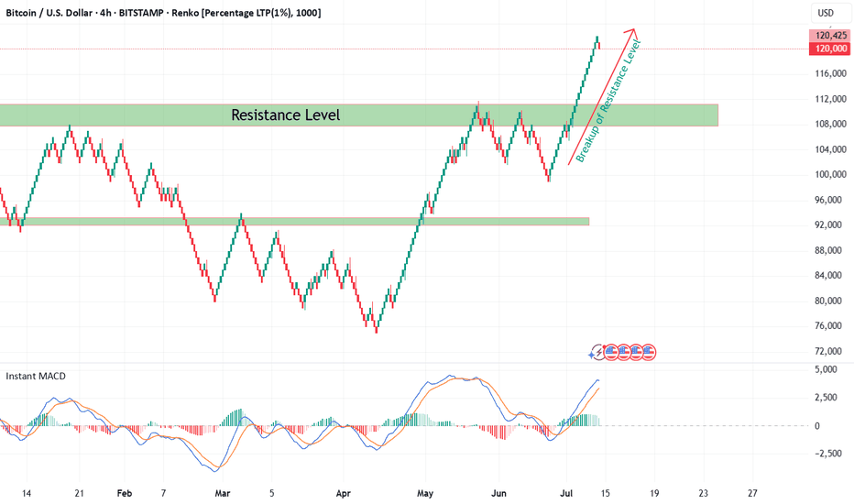
Task: Open the rightmost US flag economic event
Action: point(649,353)
